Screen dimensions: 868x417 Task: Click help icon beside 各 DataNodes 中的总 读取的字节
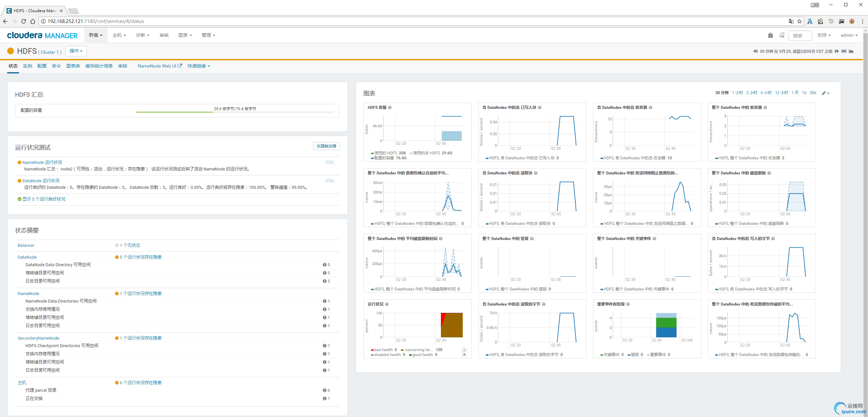(x=543, y=304)
